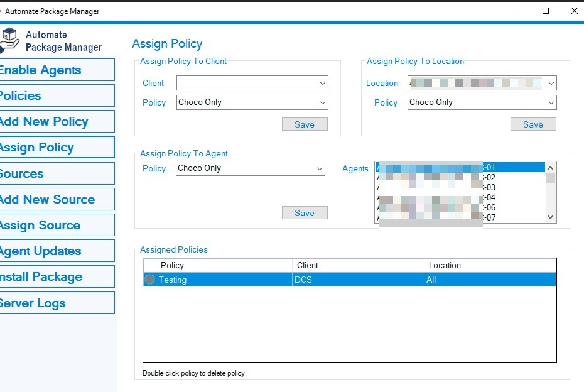
Task: Open the Policy dropdown under Assign Policy To Client
Action: point(252,102)
